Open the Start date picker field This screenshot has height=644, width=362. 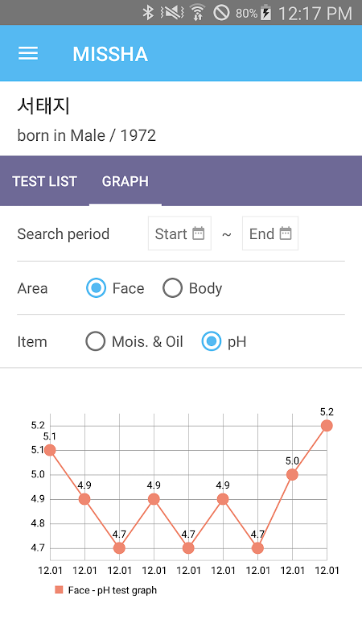[x=179, y=233]
